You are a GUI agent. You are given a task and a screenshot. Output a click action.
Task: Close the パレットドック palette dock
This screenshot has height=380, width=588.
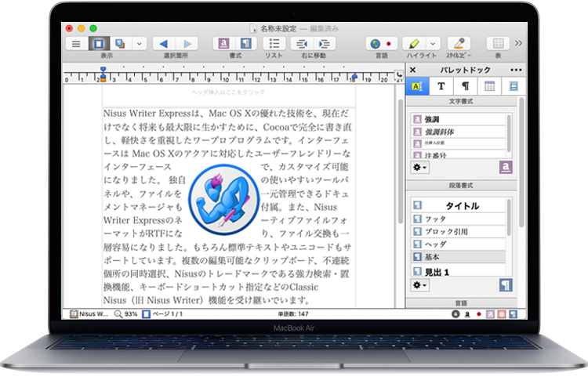tap(413, 70)
